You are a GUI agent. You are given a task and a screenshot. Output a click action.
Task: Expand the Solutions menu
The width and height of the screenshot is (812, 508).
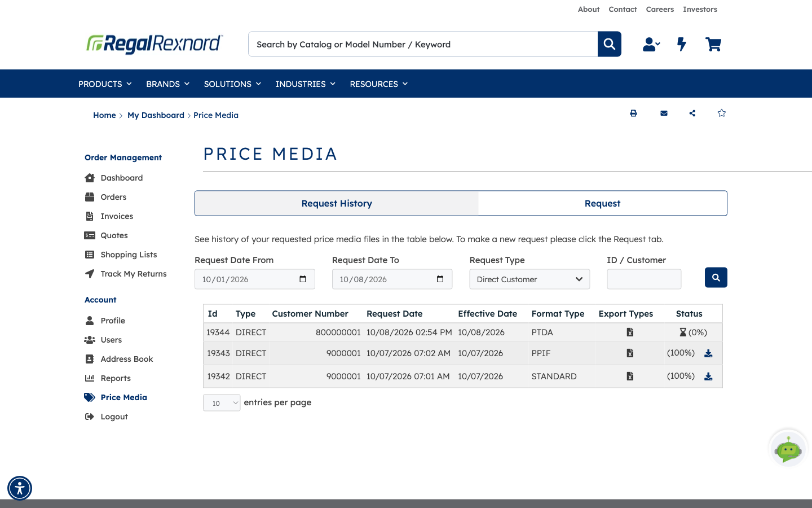[x=232, y=84]
